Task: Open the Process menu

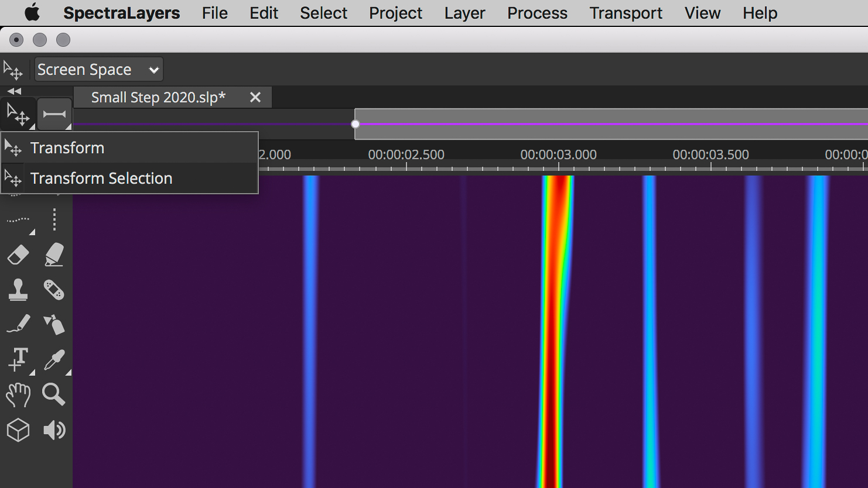Action: pos(536,13)
